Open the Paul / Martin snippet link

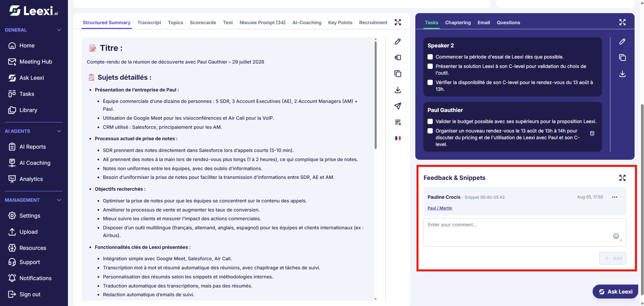pos(440,208)
